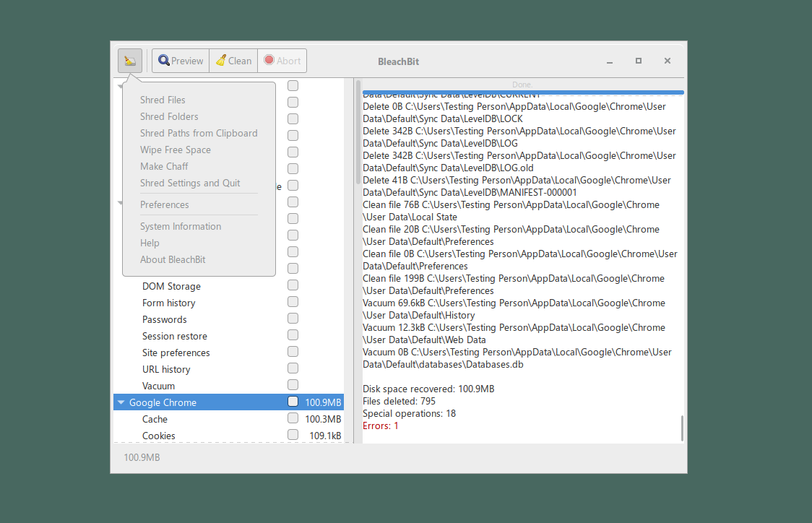
Task: Click the 'Clean file 76B' Local State entry
Action: (x=511, y=211)
